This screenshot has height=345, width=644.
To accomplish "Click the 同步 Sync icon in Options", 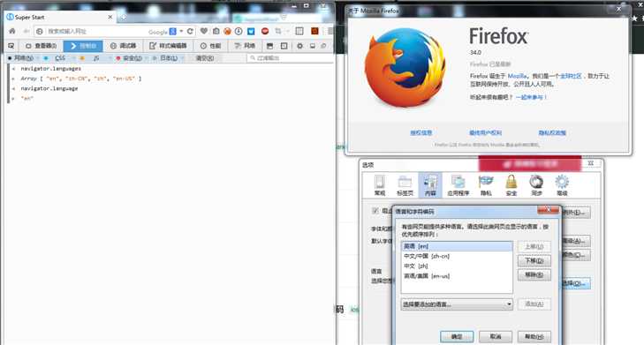I will click(536, 185).
